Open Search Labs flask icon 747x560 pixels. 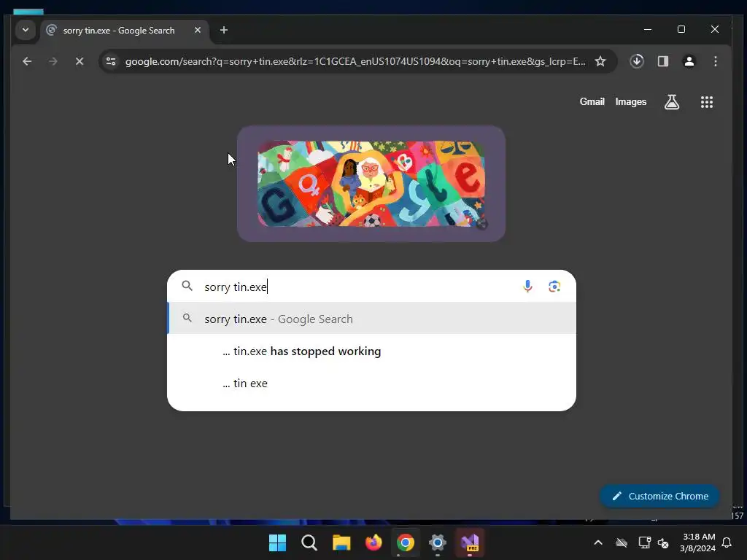coord(672,102)
